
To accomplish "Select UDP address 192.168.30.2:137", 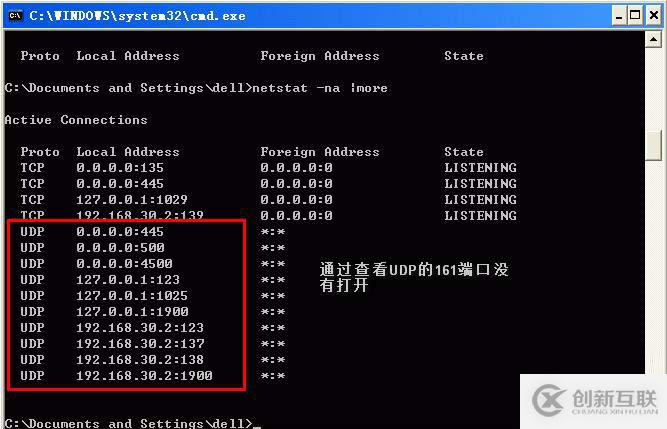I will click(140, 344).
